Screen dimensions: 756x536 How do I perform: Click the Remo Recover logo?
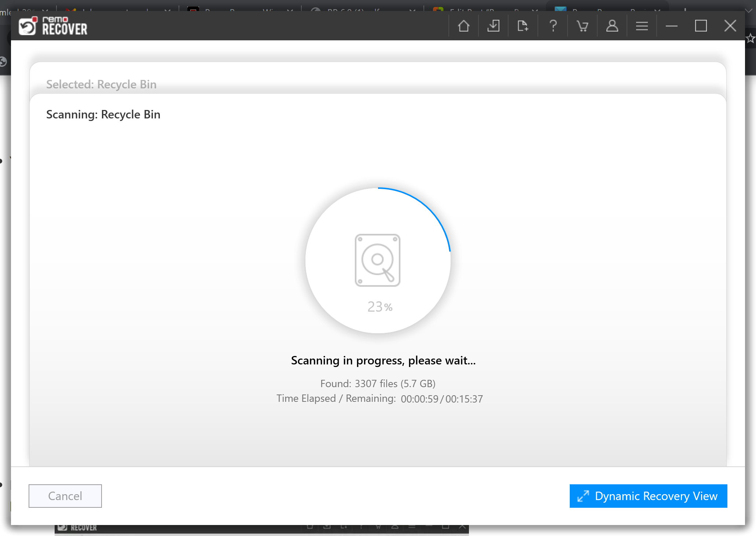coord(53,26)
